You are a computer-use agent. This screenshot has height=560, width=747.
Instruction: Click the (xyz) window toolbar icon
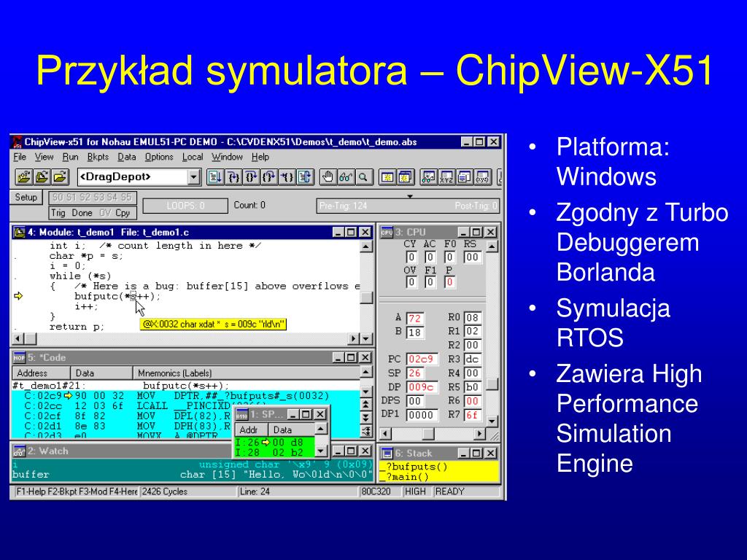coord(483,178)
